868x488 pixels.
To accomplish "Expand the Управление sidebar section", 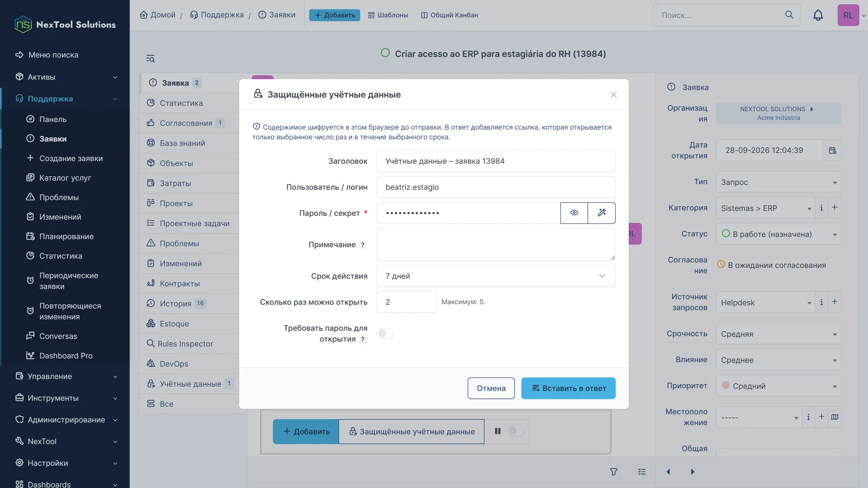I will point(65,376).
